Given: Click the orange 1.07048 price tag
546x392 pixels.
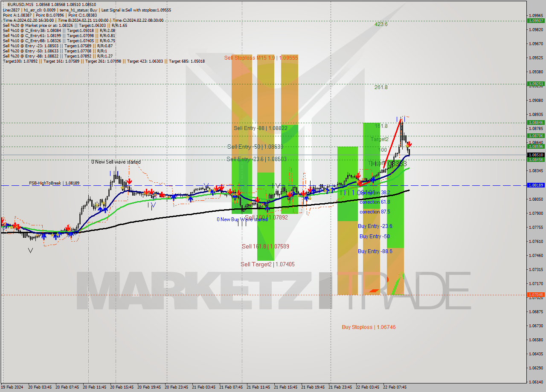Looking at the screenshot, I should (536, 294).
